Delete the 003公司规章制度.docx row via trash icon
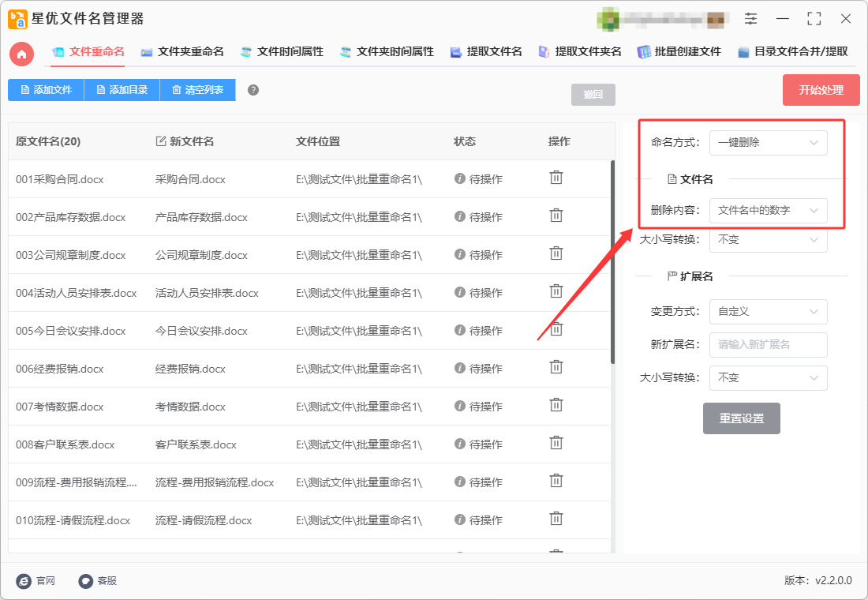The height and width of the screenshot is (600, 868). [x=556, y=253]
